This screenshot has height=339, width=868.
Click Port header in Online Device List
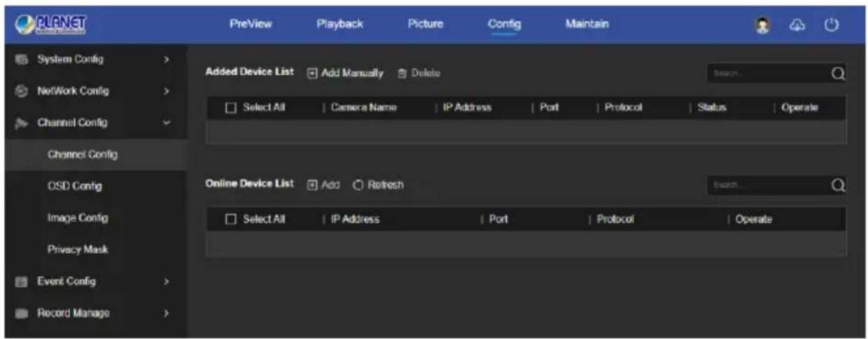point(498,219)
